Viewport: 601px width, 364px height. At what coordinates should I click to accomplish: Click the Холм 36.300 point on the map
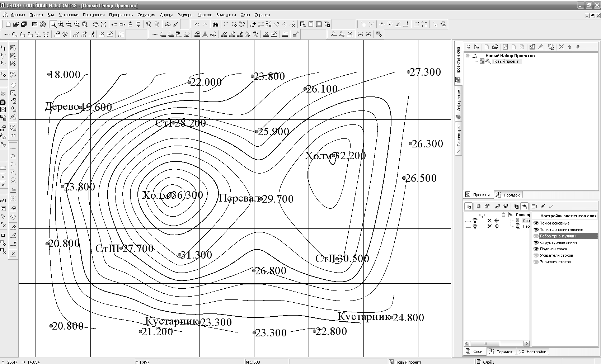171,195
